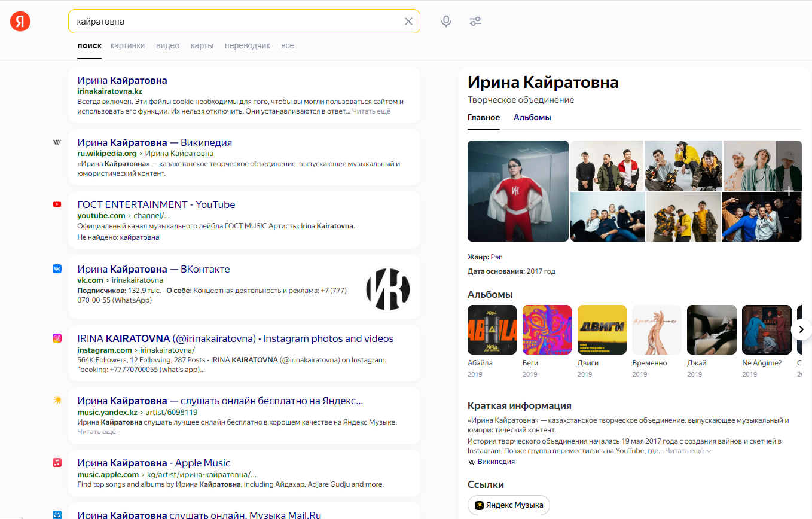Open the переводчик tab

click(247, 45)
